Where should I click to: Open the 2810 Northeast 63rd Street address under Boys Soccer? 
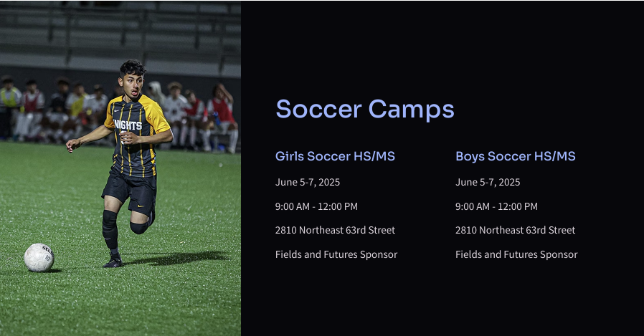click(515, 230)
